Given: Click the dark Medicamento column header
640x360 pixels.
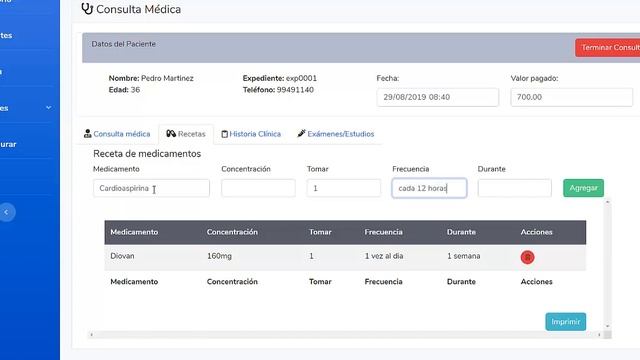Looking at the screenshot, I should click(x=134, y=232).
